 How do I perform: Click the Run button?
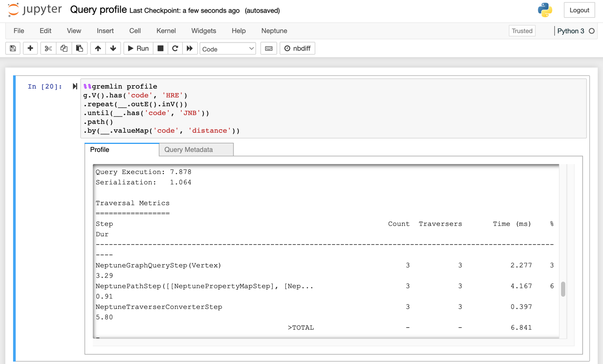[x=138, y=48]
